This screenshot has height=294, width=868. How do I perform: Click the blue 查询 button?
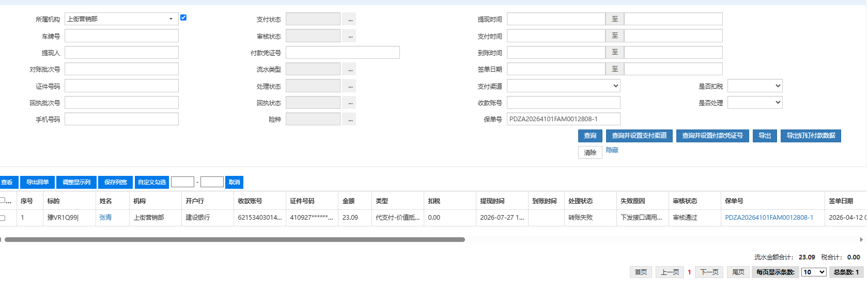click(x=590, y=136)
